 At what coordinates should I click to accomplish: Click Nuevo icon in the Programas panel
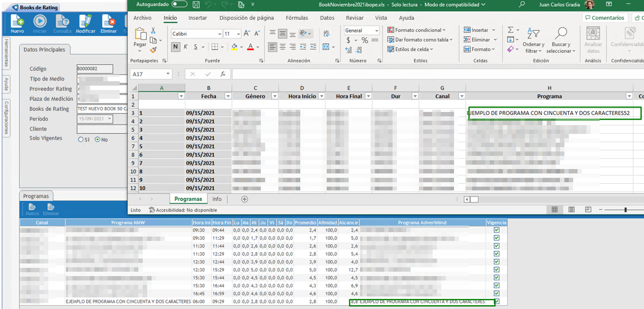(32, 207)
